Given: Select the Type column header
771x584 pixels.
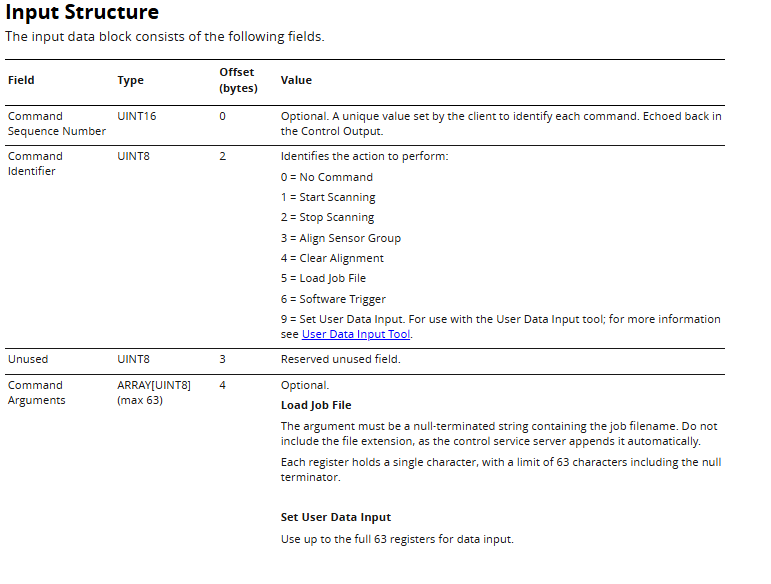Looking at the screenshot, I should click(x=130, y=80).
